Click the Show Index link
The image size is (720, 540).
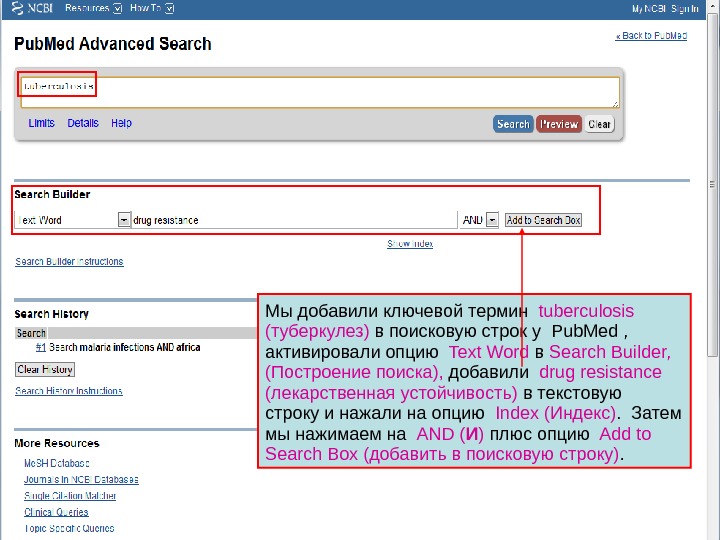pos(410,243)
